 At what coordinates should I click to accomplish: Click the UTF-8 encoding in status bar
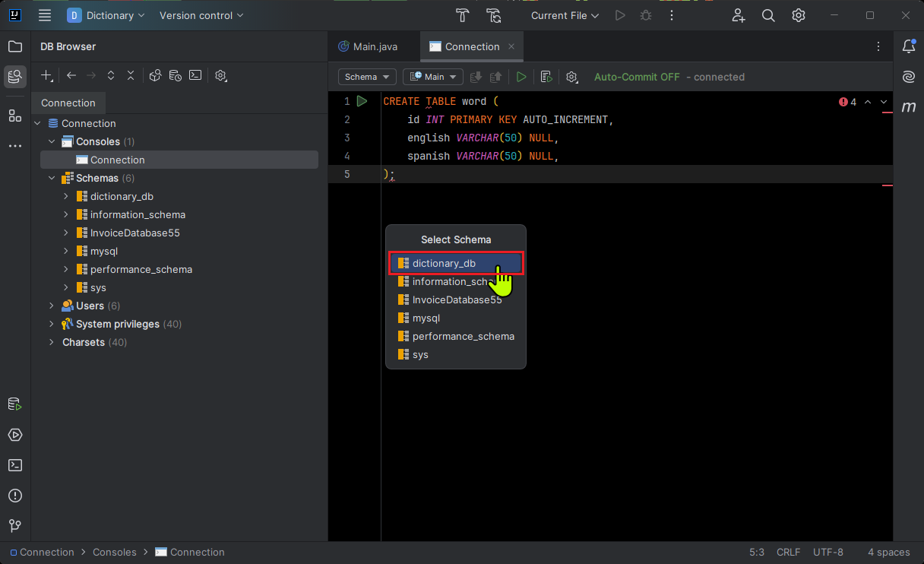click(x=827, y=552)
